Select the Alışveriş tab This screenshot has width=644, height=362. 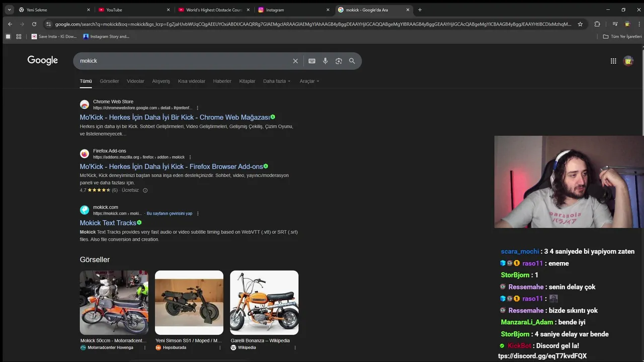[x=161, y=81]
